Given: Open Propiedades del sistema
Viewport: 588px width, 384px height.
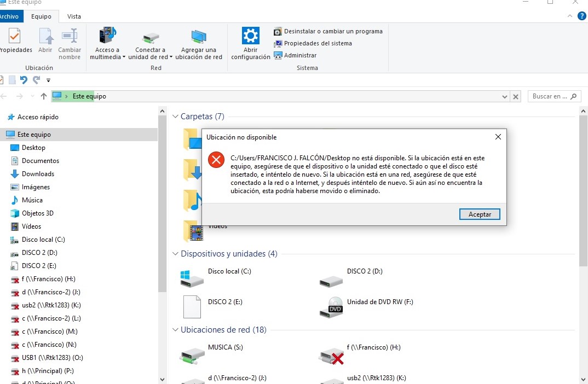Looking at the screenshot, I should point(313,43).
